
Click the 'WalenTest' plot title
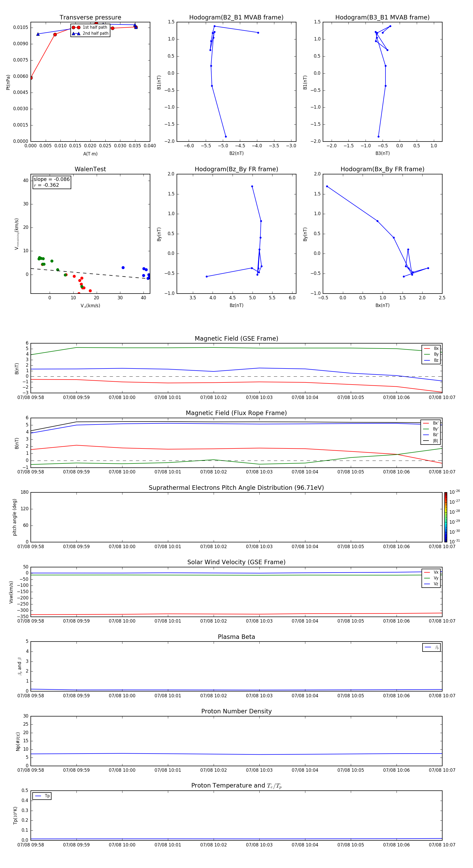[90, 169]
